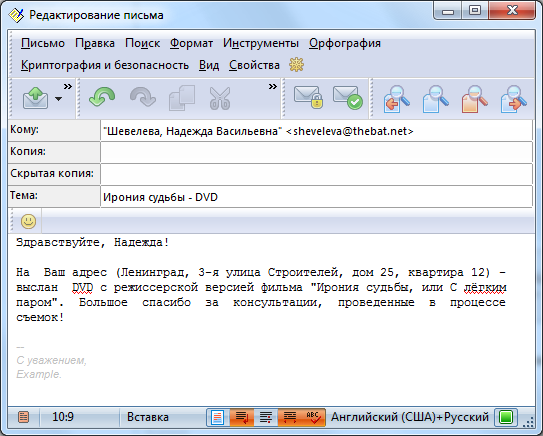Expand hidden edit toolbar chevron
The width and height of the screenshot is (543, 436).
(273, 86)
